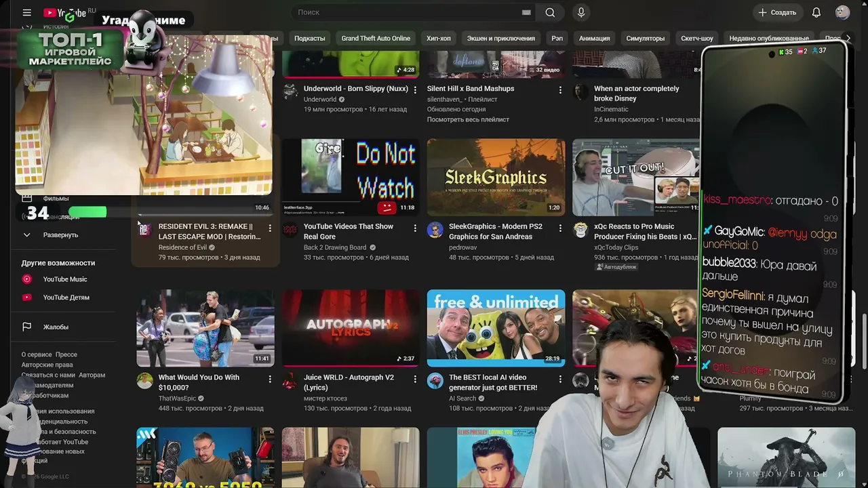868x488 pixels.
Task: Open the Прессе footer link
Action: pyautogui.click(x=66, y=354)
